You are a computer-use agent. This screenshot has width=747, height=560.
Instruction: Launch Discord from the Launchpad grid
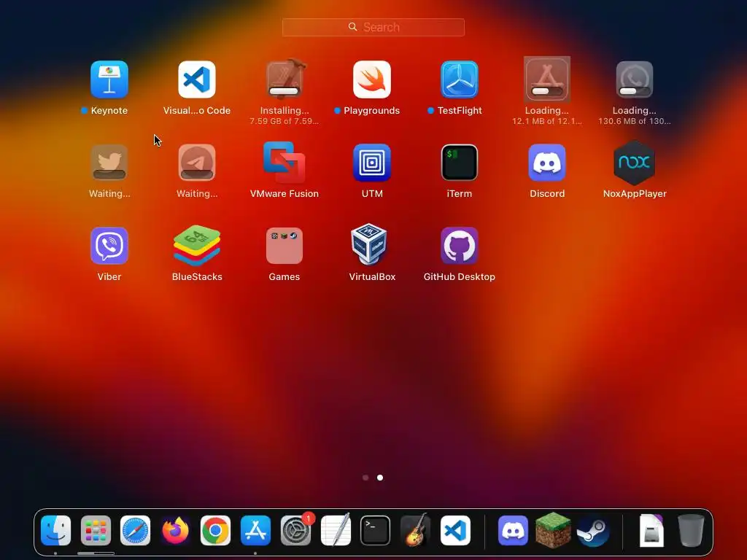(x=547, y=163)
